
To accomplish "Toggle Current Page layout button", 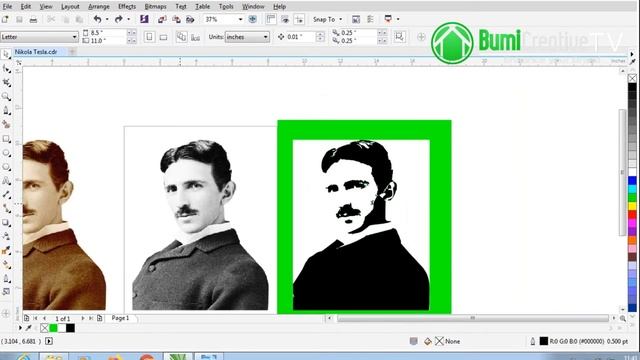I will point(196,37).
